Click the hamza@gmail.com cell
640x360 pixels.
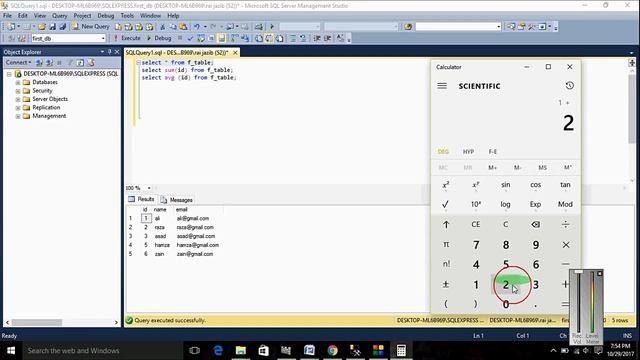198,245
